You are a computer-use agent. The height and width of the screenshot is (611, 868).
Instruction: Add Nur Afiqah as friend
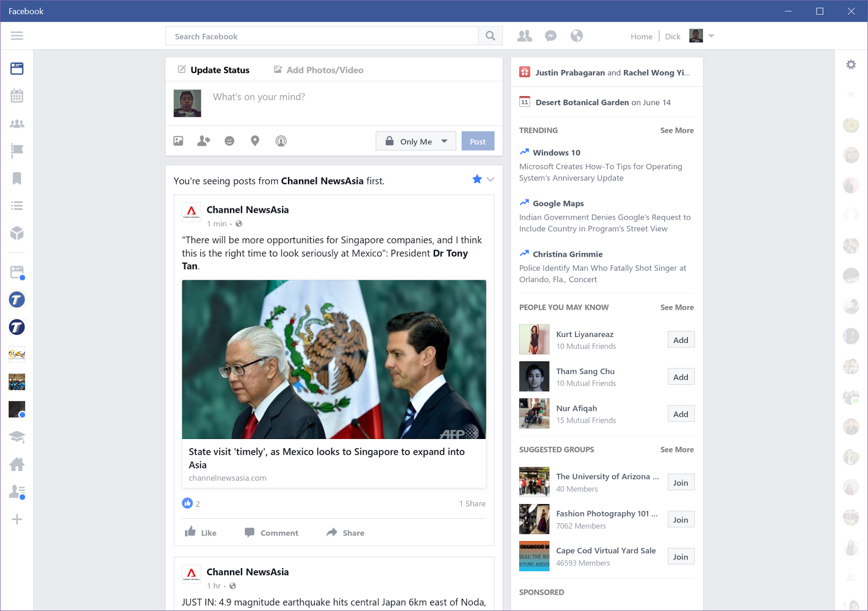pos(681,414)
